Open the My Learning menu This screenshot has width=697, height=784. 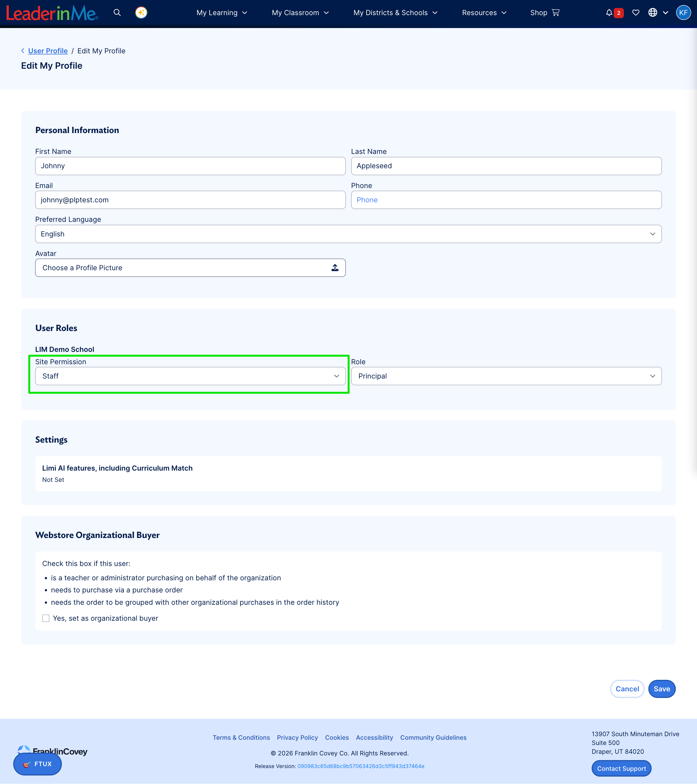coord(222,13)
